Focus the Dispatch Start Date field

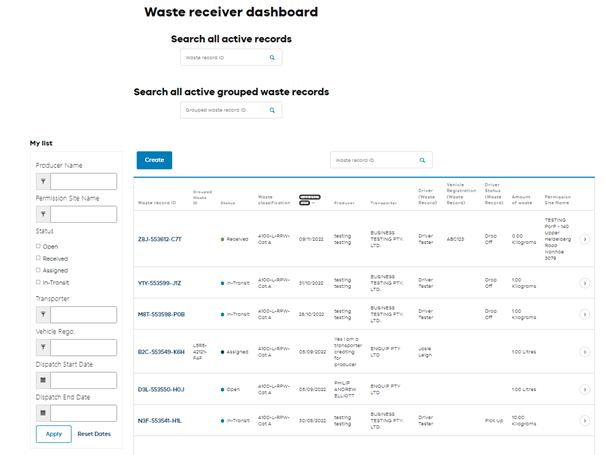click(x=83, y=380)
